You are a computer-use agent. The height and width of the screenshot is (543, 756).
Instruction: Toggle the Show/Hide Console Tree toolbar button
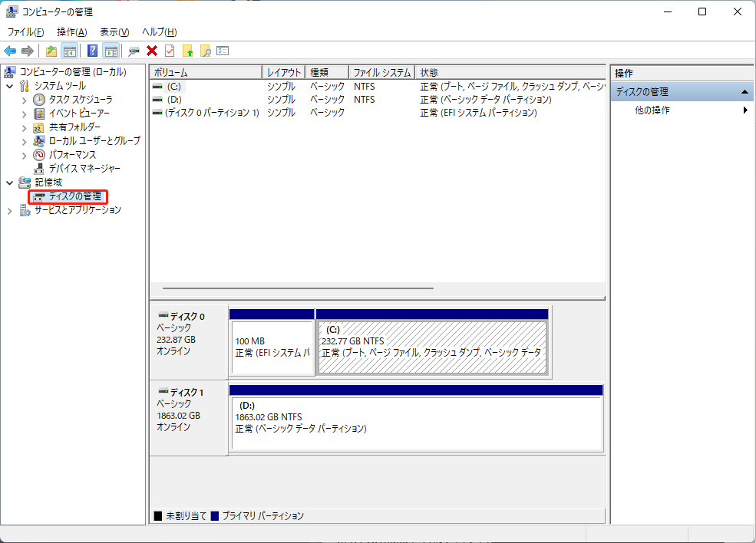click(70, 51)
